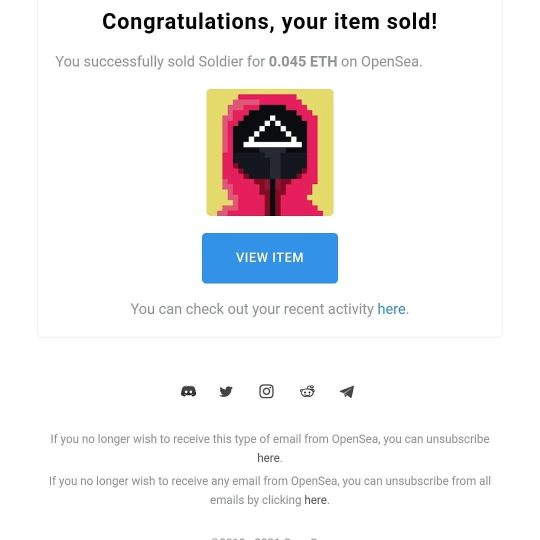Click the "Congratulations, your item sold!" headline
The width and height of the screenshot is (540, 540).
(270, 22)
